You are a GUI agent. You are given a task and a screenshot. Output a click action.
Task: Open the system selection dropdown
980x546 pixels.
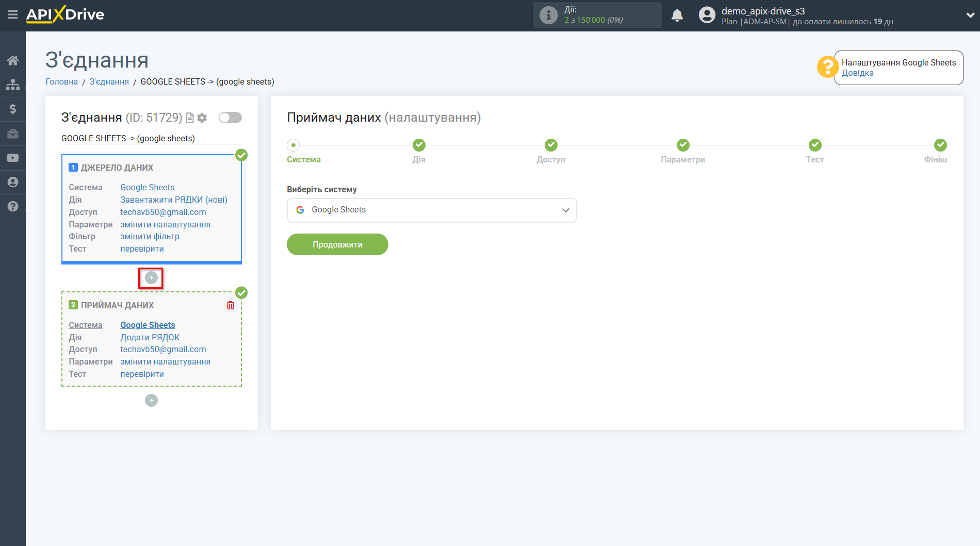(432, 210)
